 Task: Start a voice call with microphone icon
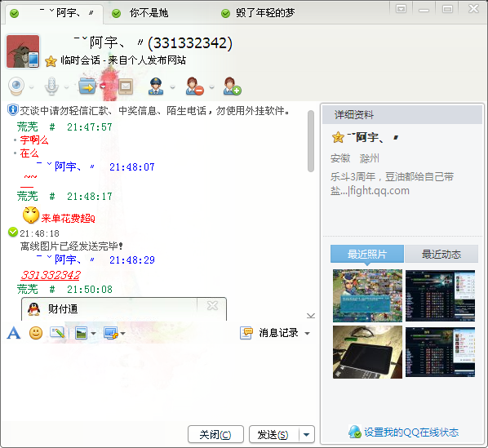click(x=51, y=86)
